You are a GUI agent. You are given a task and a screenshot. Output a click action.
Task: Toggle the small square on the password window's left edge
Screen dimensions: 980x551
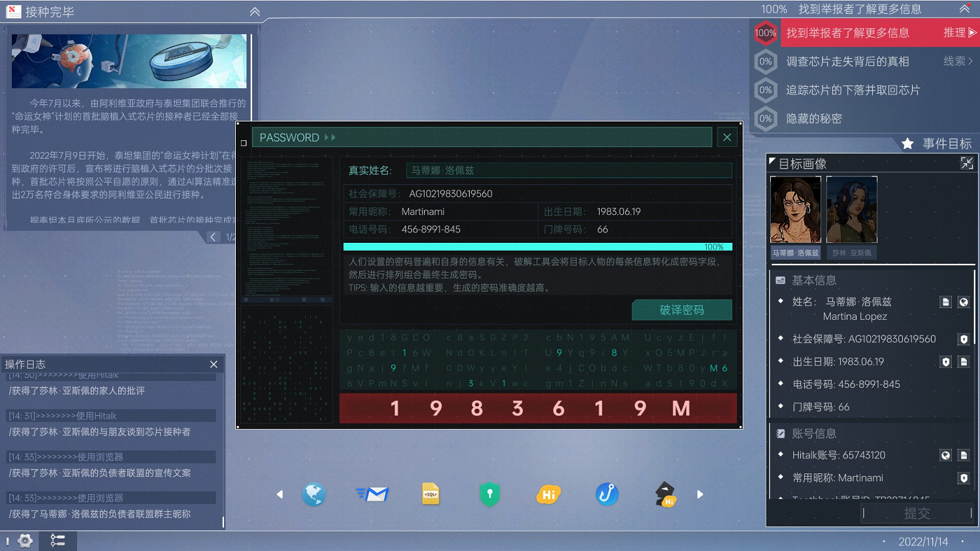(x=244, y=143)
